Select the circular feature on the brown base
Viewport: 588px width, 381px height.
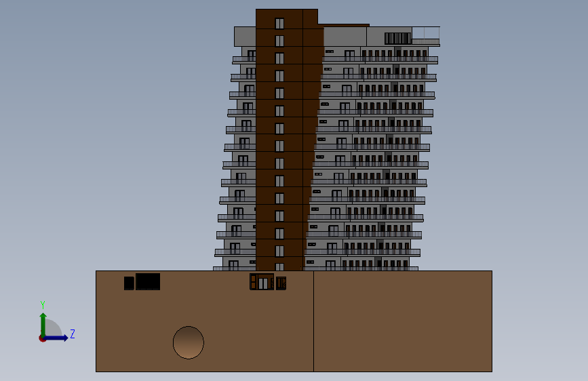[x=189, y=342]
